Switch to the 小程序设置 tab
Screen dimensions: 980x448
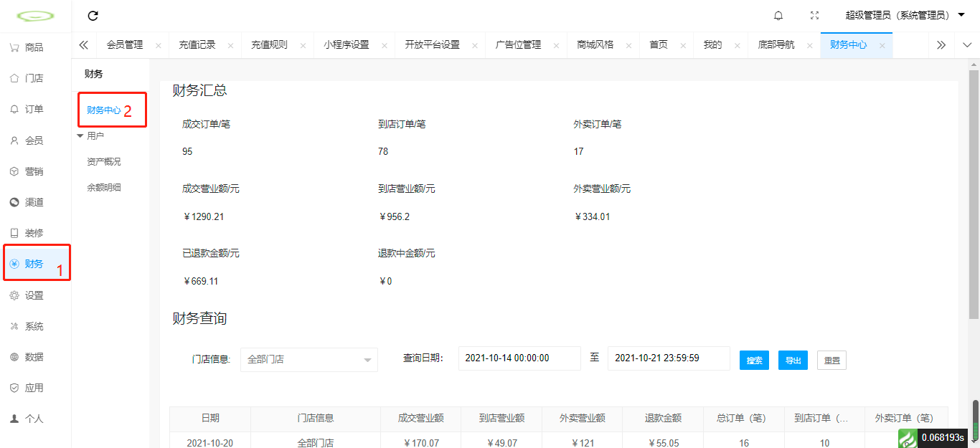(347, 44)
